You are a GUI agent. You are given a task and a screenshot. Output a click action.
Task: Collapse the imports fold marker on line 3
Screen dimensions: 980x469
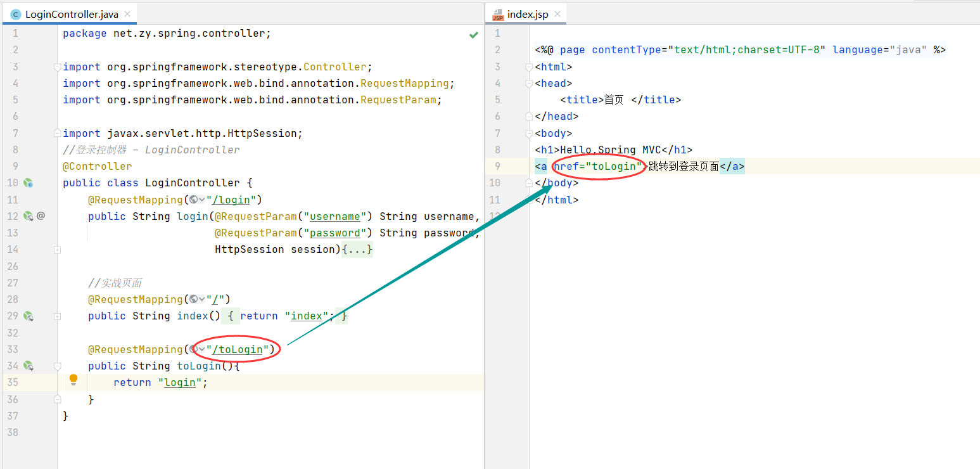click(x=58, y=67)
